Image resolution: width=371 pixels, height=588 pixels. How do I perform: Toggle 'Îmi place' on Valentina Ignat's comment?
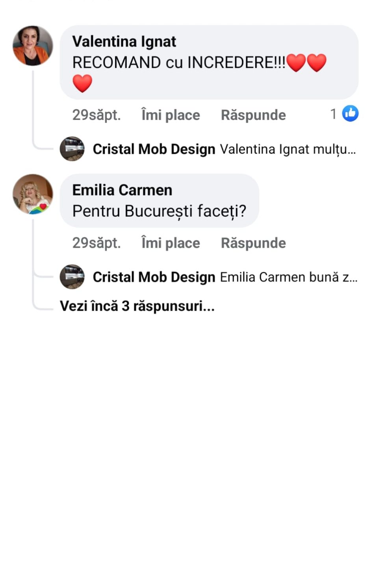(171, 115)
